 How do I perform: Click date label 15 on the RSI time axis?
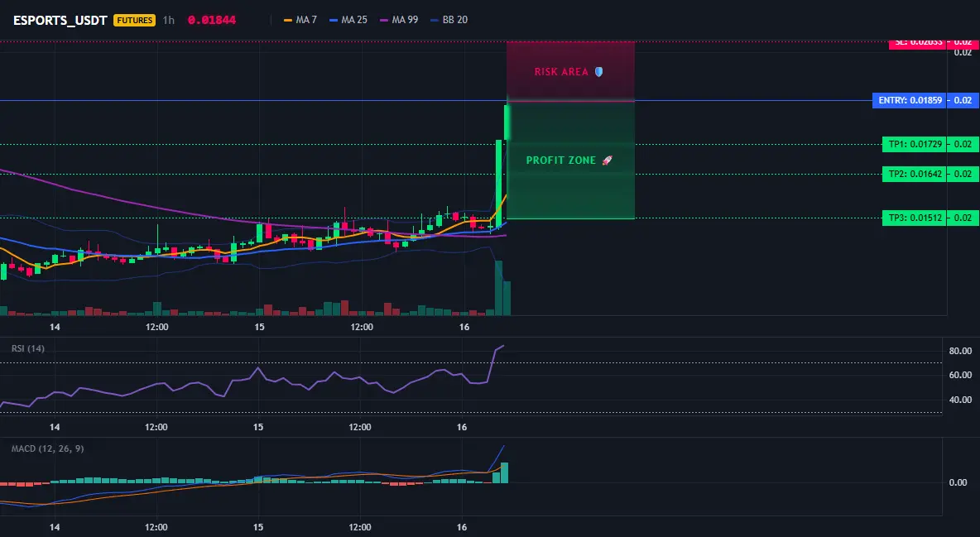point(258,427)
